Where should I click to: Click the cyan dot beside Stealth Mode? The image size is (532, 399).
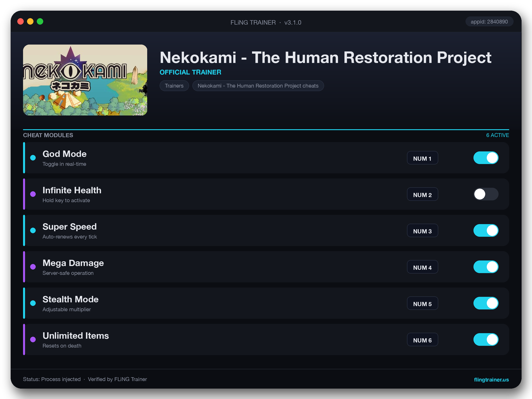click(33, 303)
